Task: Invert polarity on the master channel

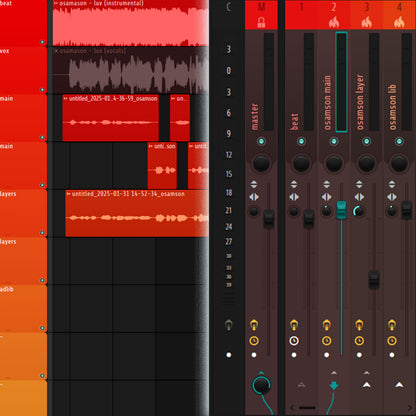Action: tap(254, 185)
